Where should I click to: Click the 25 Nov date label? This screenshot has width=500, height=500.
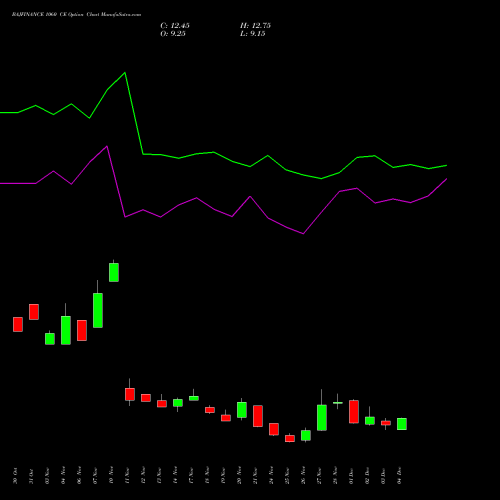287,476
